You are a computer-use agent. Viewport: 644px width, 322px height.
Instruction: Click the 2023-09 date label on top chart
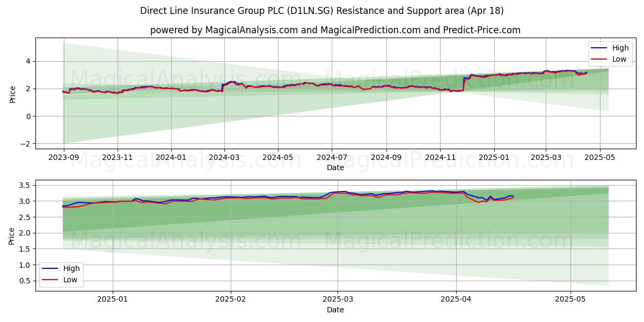[x=63, y=158]
